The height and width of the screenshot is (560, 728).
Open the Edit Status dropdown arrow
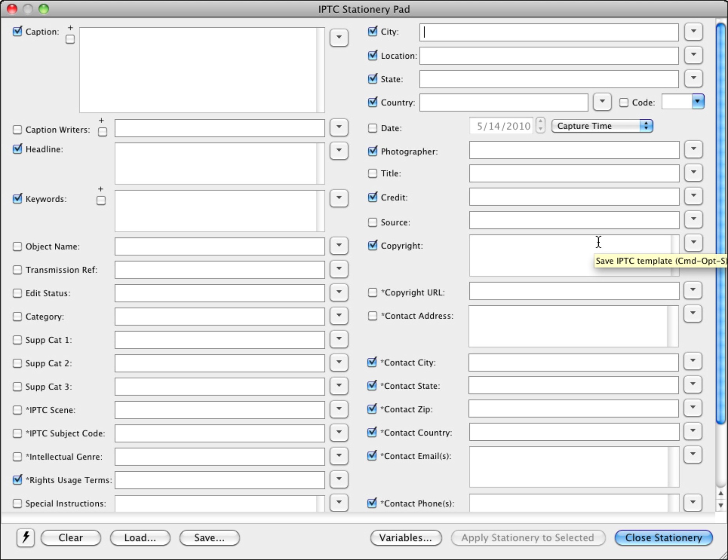coord(339,293)
